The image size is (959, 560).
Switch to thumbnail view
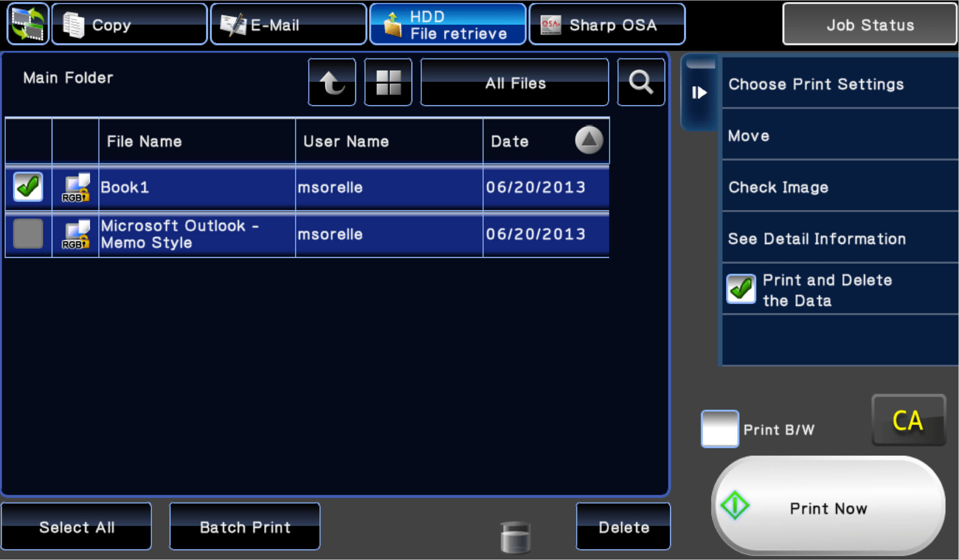388,82
